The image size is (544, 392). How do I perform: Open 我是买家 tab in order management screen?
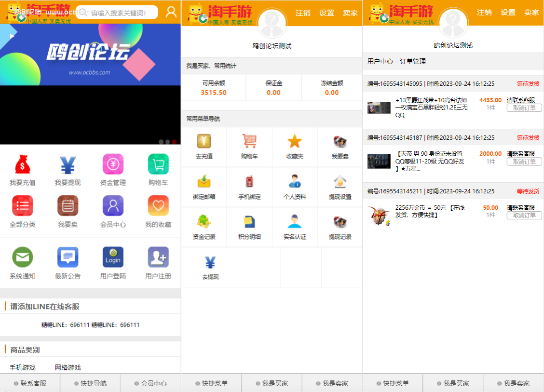[x=453, y=383]
